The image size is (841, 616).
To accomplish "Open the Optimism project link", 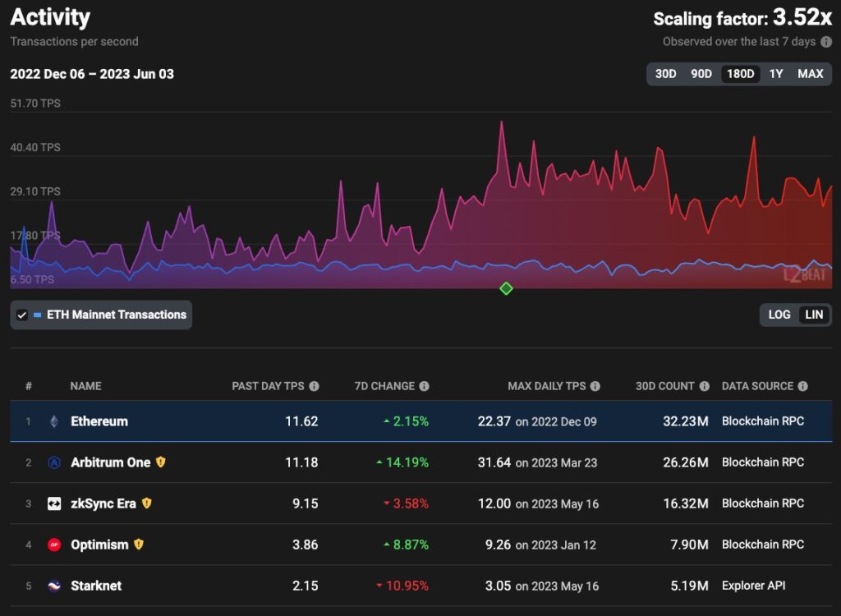I will click(99, 545).
